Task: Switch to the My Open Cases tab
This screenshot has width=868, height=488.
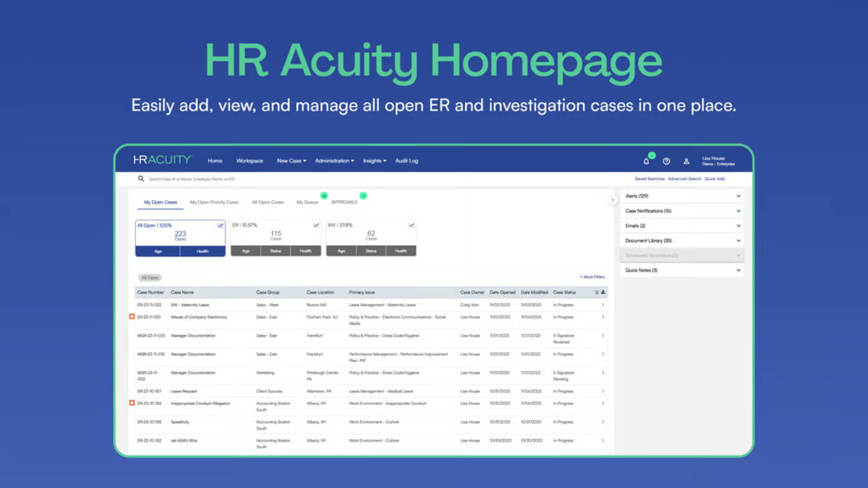Action: point(161,202)
